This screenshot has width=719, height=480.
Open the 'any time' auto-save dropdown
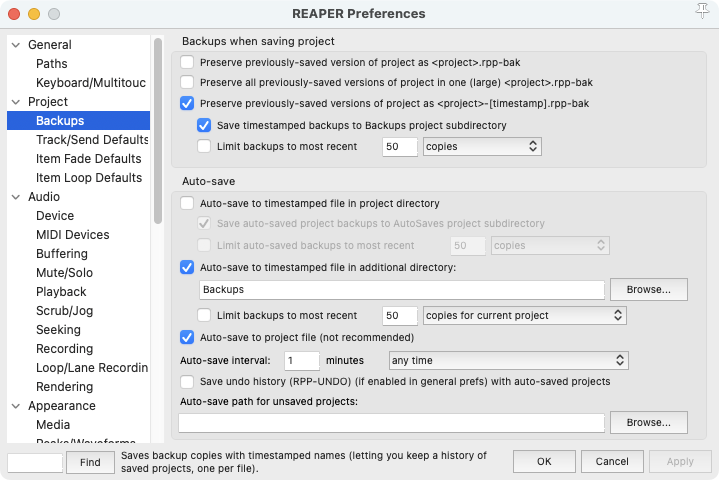coord(507,360)
